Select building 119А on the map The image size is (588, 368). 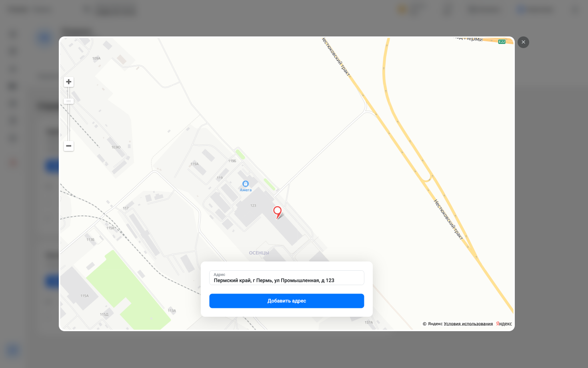pos(194,164)
